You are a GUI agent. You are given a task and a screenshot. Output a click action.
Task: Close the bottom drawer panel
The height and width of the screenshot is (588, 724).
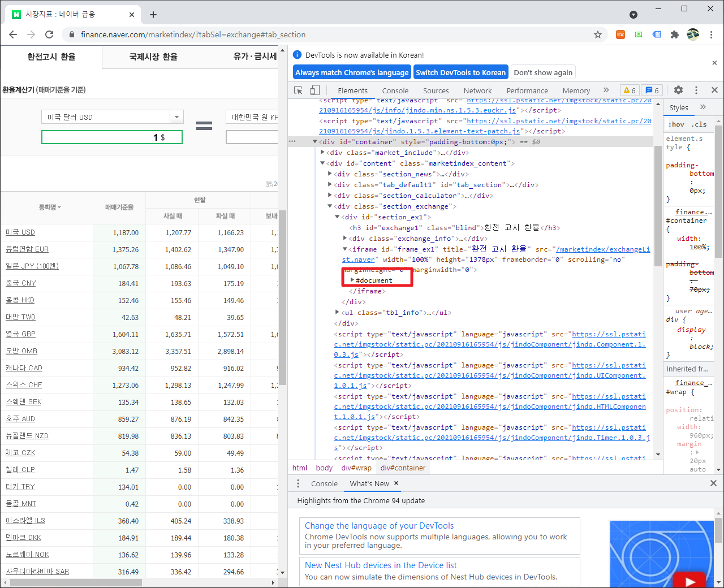pyautogui.click(x=713, y=483)
